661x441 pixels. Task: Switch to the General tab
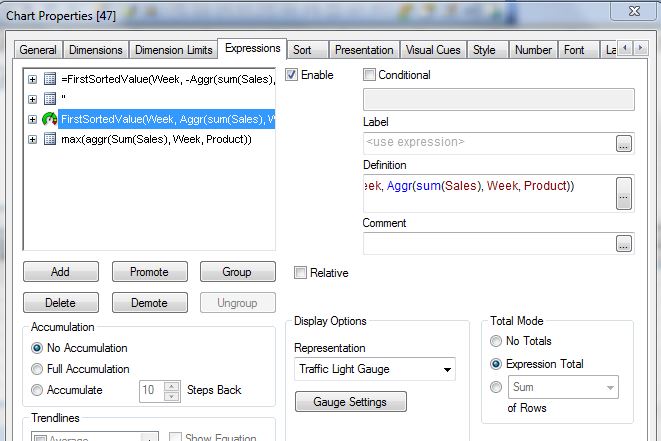click(38, 50)
